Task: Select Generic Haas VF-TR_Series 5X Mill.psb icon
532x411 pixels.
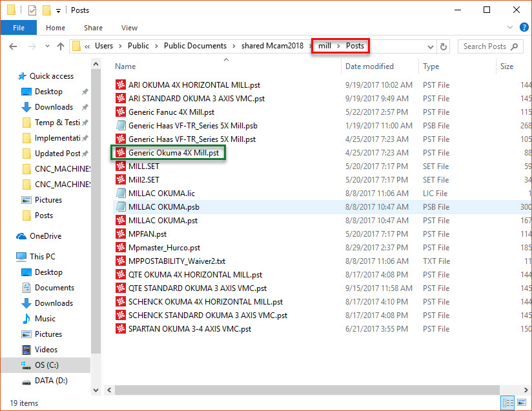Action: coord(121,125)
